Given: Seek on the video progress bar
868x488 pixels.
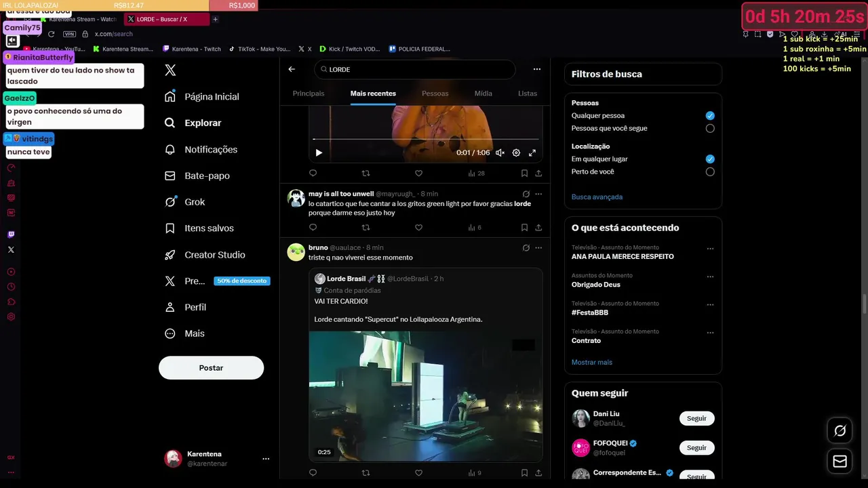Looking at the screenshot, I should pyautogui.click(x=425, y=140).
